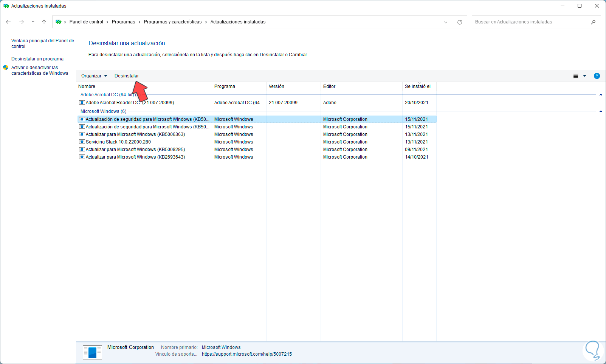Screen dimensions: 606x364
Task: Navigate to Programas y características breadcrumb
Action: tap(173, 22)
